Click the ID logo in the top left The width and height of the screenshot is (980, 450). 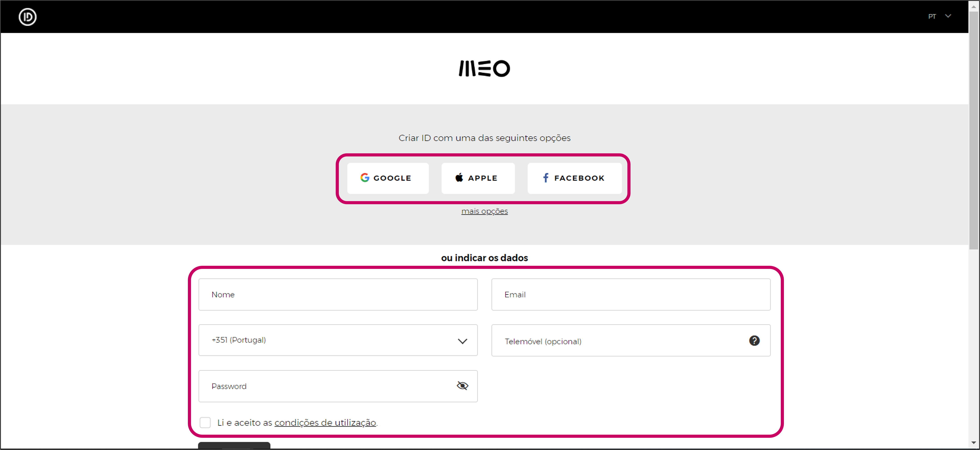27,16
